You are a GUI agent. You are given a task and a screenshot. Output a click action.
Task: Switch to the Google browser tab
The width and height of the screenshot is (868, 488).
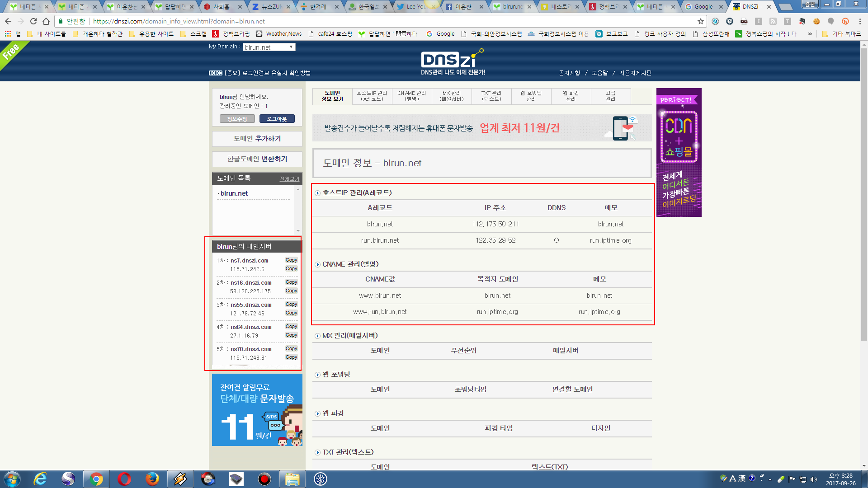click(x=703, y=7)
